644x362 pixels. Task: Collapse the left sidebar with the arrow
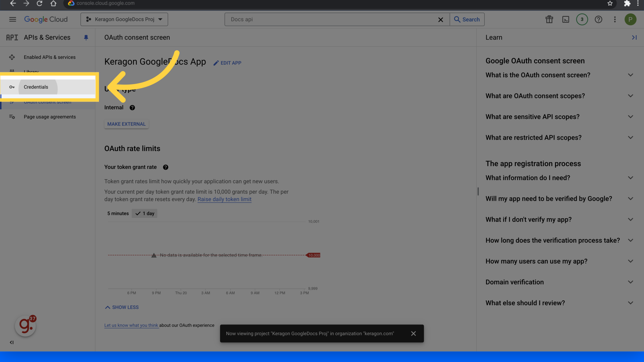[12, 343]
